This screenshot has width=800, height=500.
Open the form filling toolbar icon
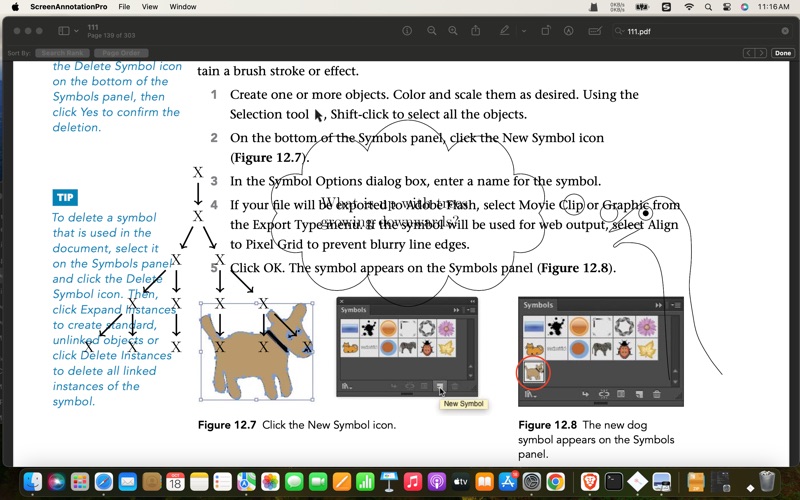[595, 31]
